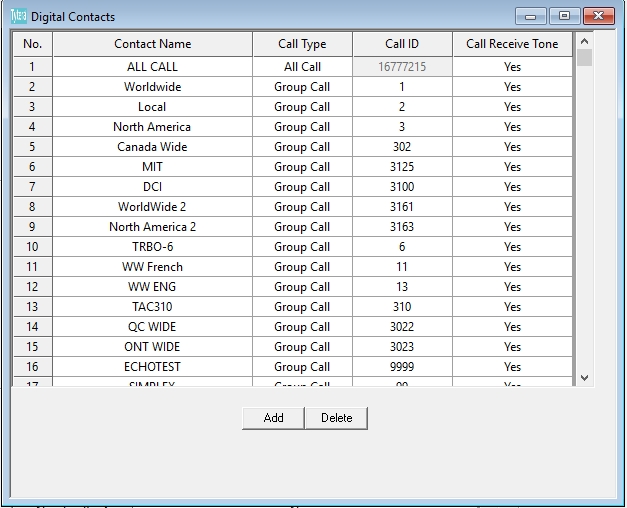
Task: Edit Call ID 3022 for QC WIDE
Action: 402,327
